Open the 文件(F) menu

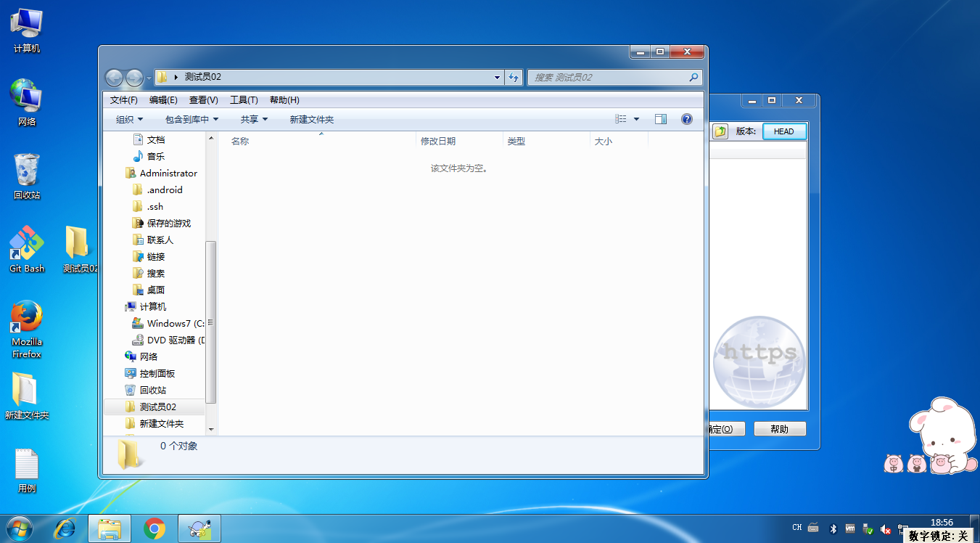click(x=124, y=100)
